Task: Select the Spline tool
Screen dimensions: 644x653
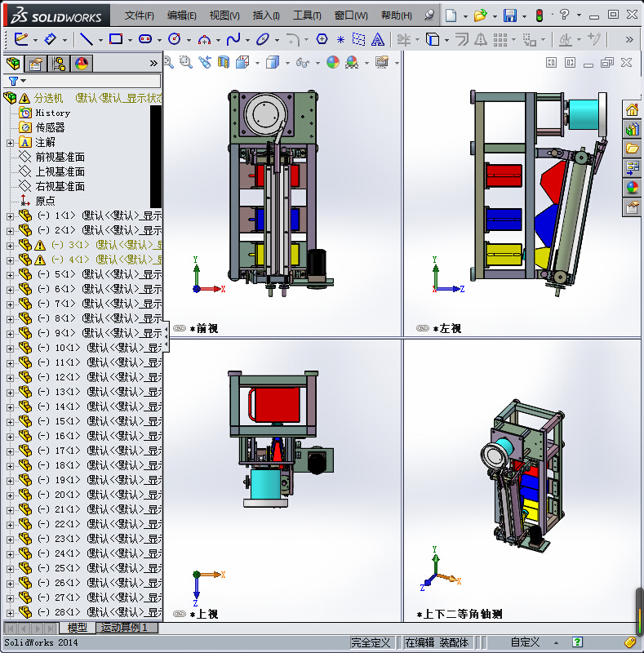Action: click(233, 39)
